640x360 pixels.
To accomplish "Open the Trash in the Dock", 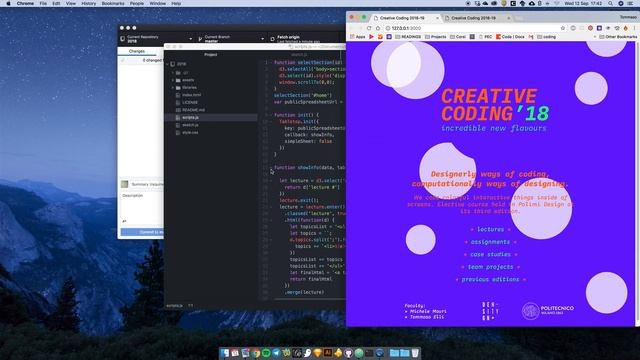I will pos(415,353).
